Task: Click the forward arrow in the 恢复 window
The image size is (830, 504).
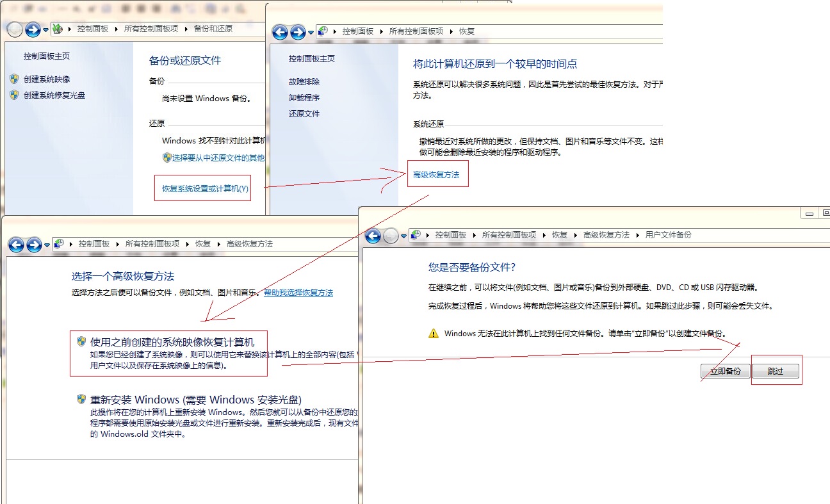Action: (298, 32)
